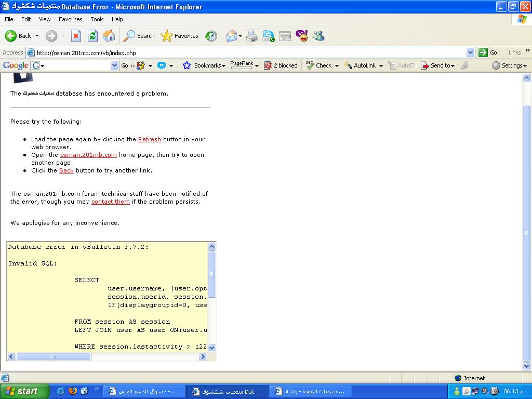532x399 pixels.
Task: Click the blue chat bubble icon
Action: click(162, 65)
